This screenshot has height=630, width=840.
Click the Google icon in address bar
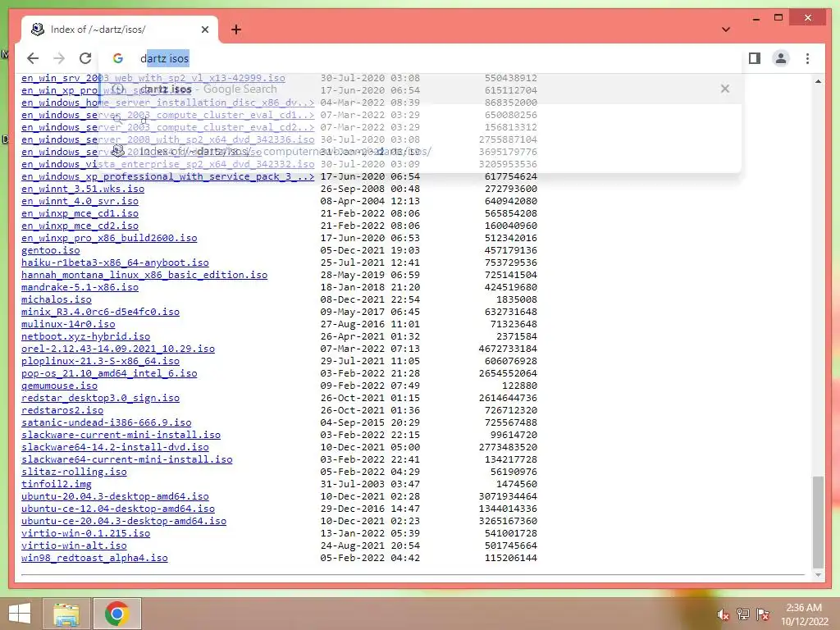point(118,58)
